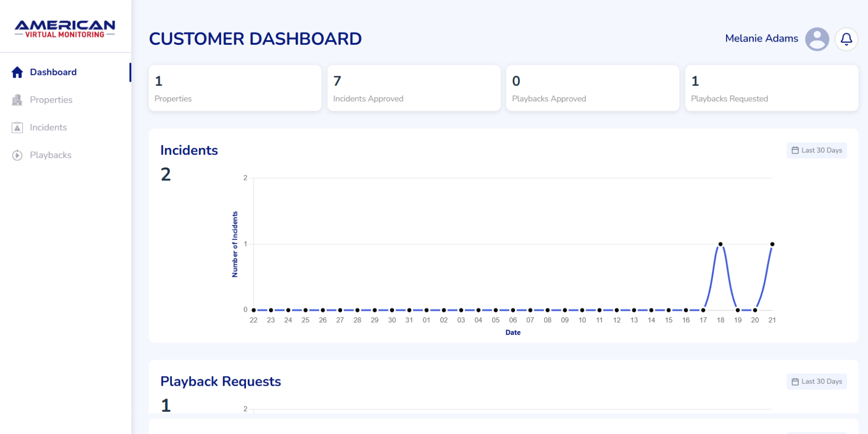
Task: Click the Incidents alert icon in sidebar
Action: (17, 127)
